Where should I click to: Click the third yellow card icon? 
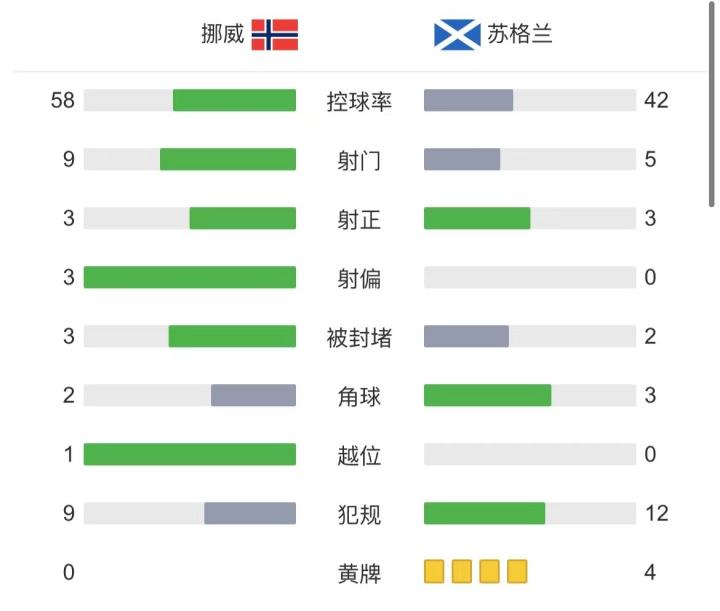(489, 572)
